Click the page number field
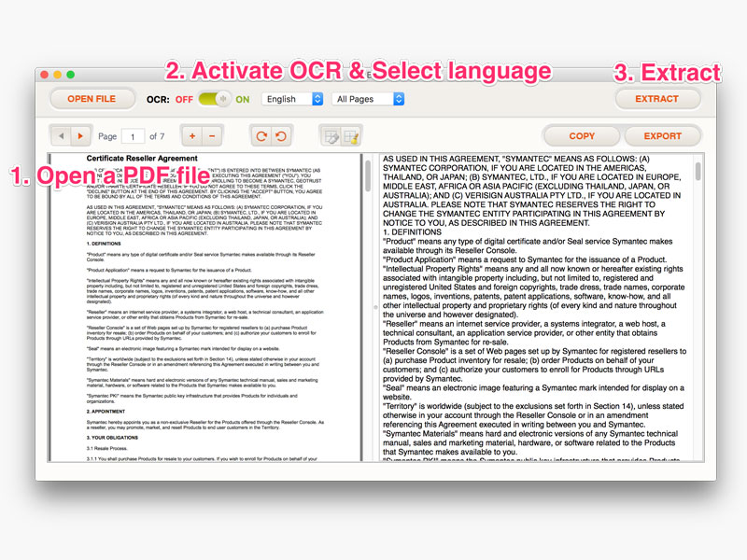This screenshot has width=747, height=560. (133, 136)
